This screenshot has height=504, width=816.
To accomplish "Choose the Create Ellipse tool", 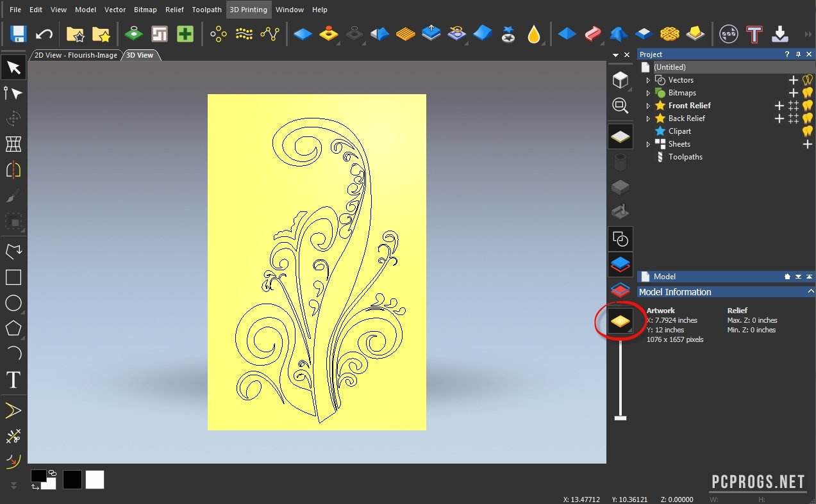I will pos(13,303).
